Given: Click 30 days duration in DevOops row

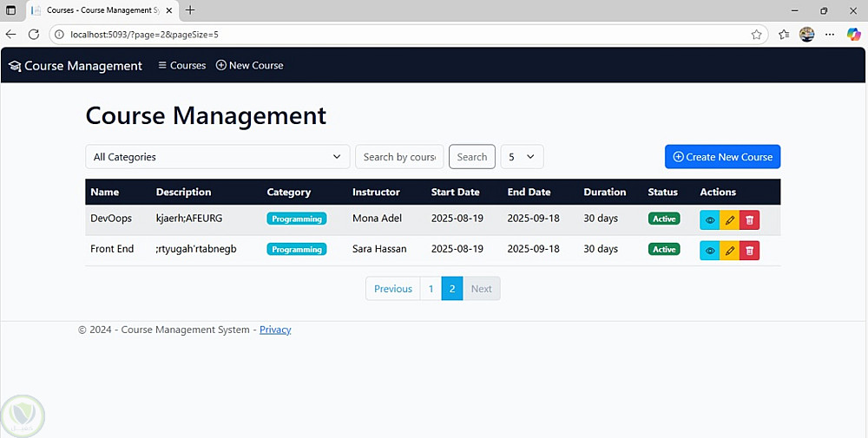Looking at the screenshot, I should (x=601, y=218).
